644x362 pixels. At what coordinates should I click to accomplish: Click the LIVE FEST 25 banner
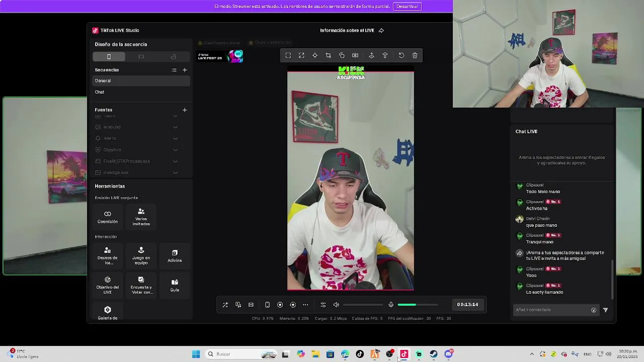point(220,56)
